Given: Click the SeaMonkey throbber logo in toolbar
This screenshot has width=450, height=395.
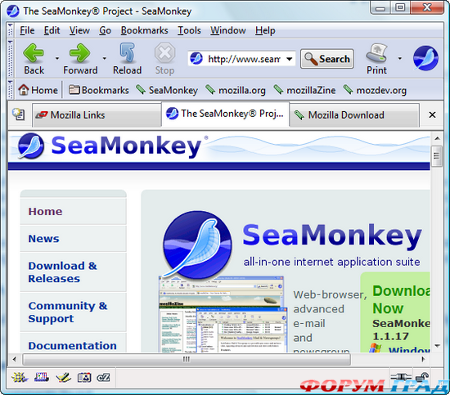Looking at the screenshot, I should tap(426, 58).
